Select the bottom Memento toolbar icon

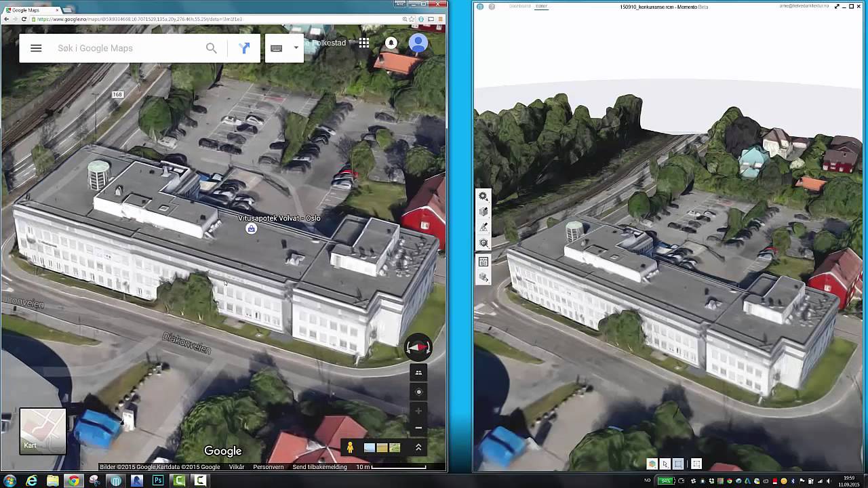pos(484,277)
